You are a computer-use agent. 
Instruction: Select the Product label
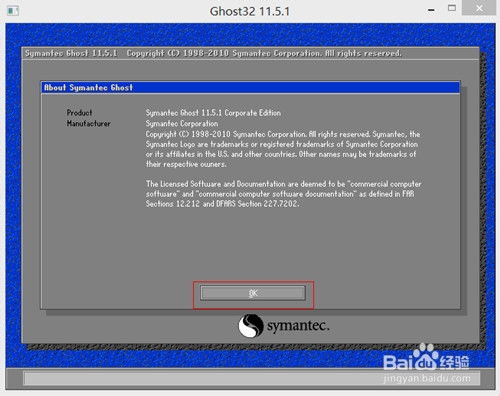click(79, 113)
